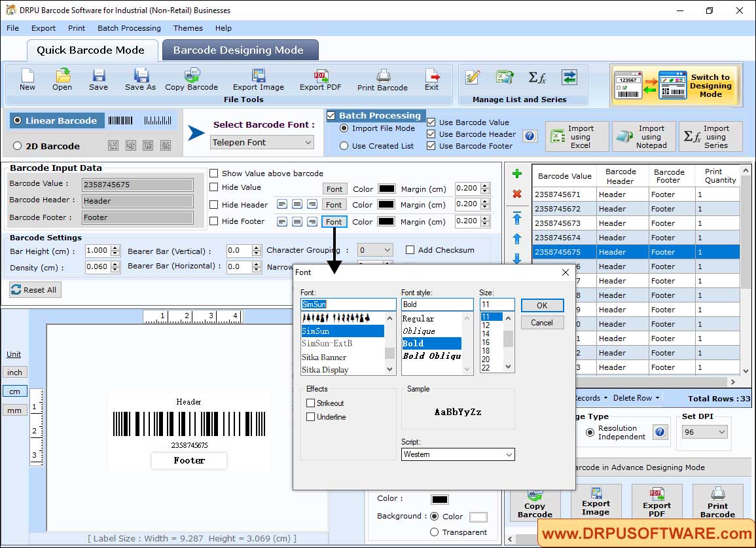This screenshot has height=548, width=756.
Task: Check the Hide Header checkbox
Action: [x=213, y=204]
